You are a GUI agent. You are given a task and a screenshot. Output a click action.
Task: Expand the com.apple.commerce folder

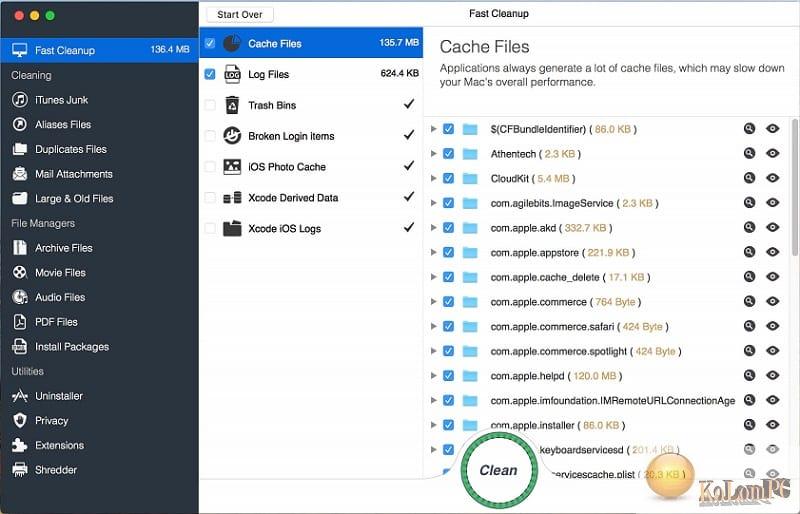click(434, 301)
